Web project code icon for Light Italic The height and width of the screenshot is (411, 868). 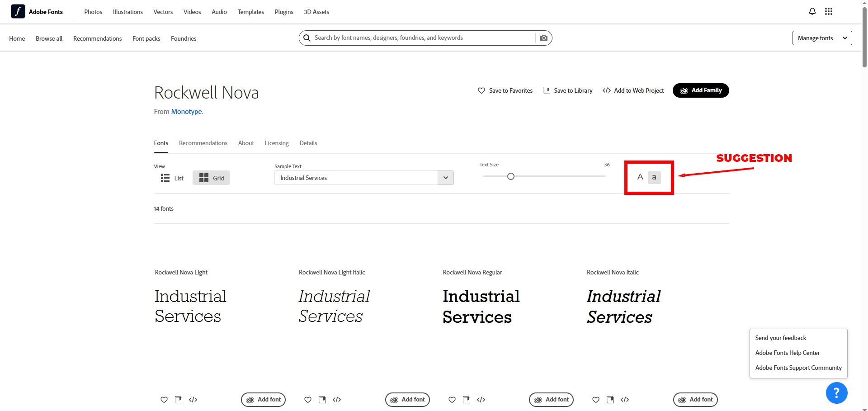point(337,400)
